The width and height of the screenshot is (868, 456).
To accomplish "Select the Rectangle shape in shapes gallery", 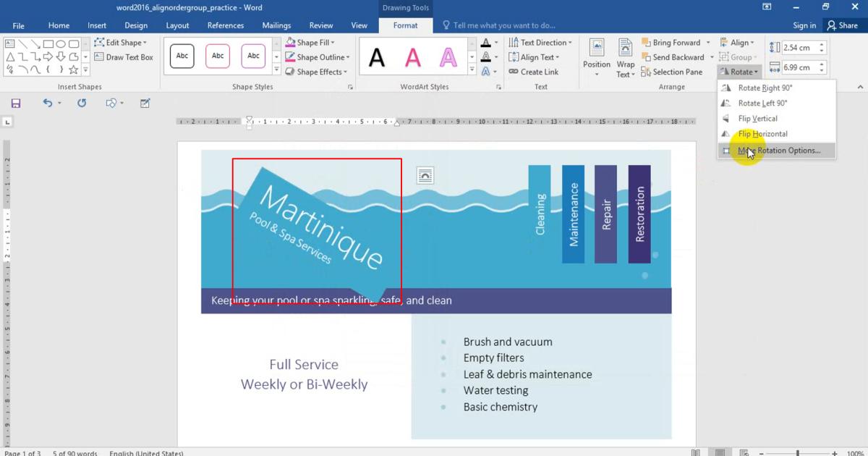I will pyautogui.click(x=48, y=44).
